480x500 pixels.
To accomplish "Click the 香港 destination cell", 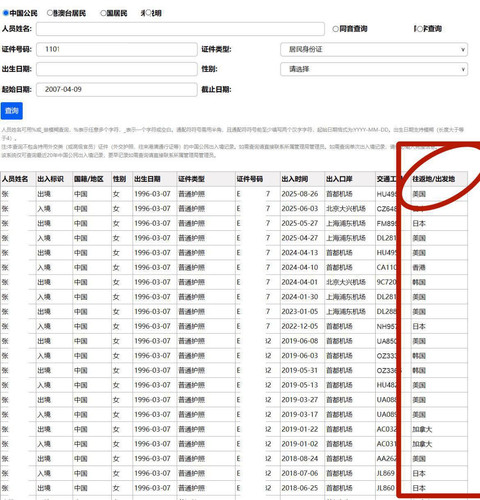I will (x=419, y=267).
